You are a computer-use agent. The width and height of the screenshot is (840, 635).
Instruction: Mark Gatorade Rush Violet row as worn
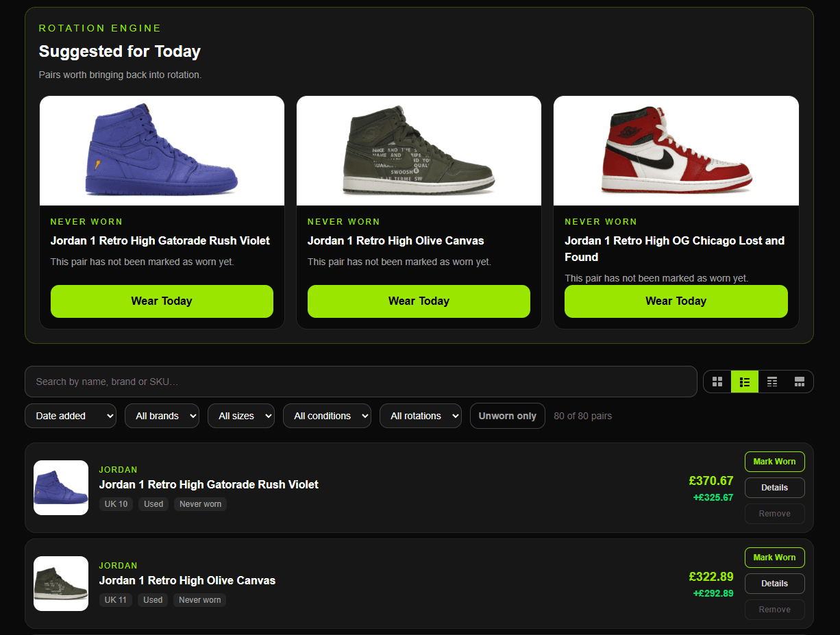[775, 462]
